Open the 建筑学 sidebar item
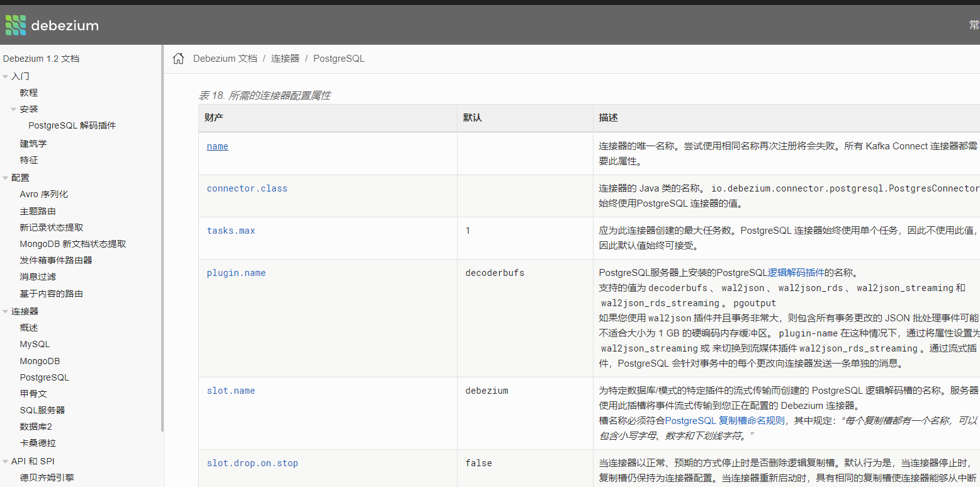980x487 pixels. tap(33, 144)
